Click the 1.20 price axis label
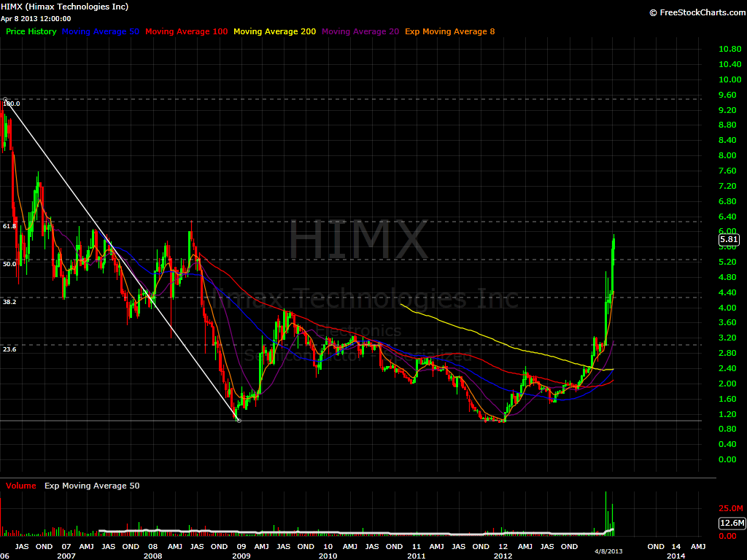Screen dimensions: 747x560 pos(727,414)
